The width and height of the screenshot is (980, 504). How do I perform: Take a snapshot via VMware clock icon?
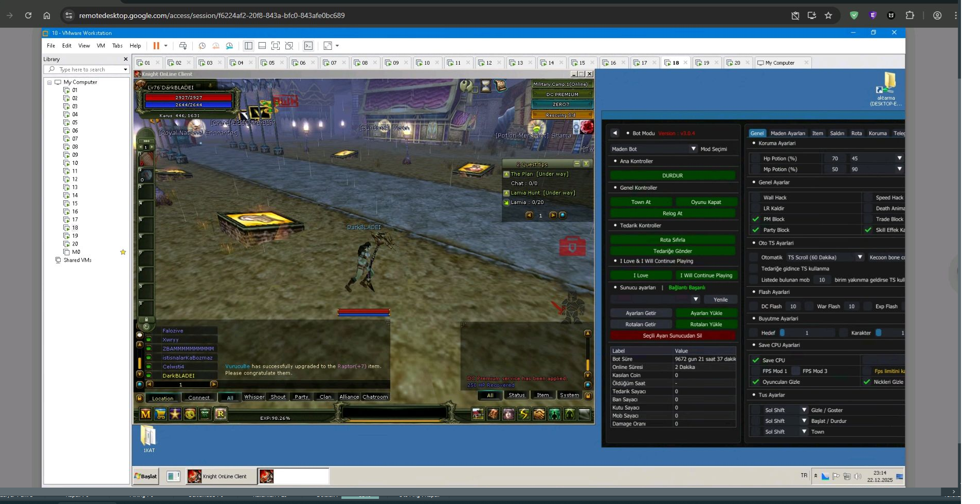pos(202,46)
